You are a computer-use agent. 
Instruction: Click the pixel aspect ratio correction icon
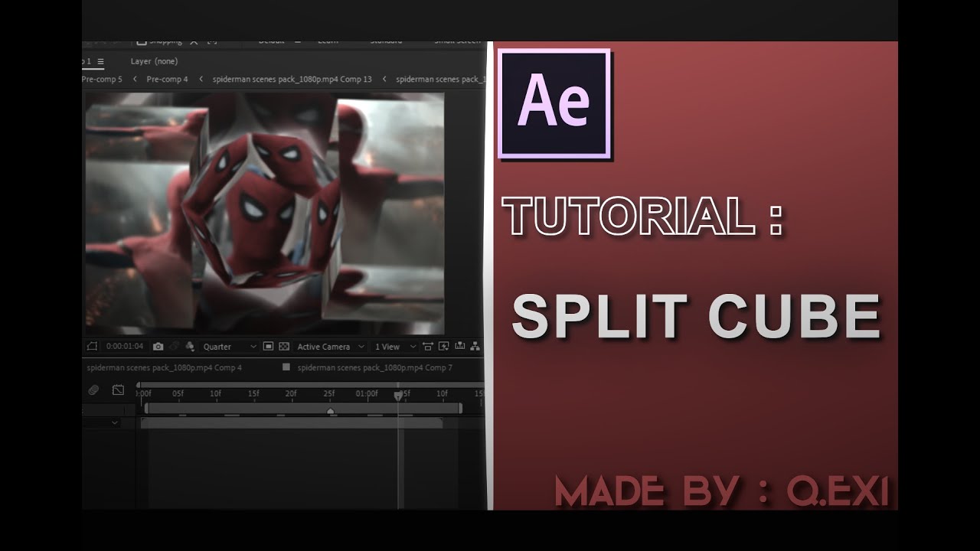[427, 347]
